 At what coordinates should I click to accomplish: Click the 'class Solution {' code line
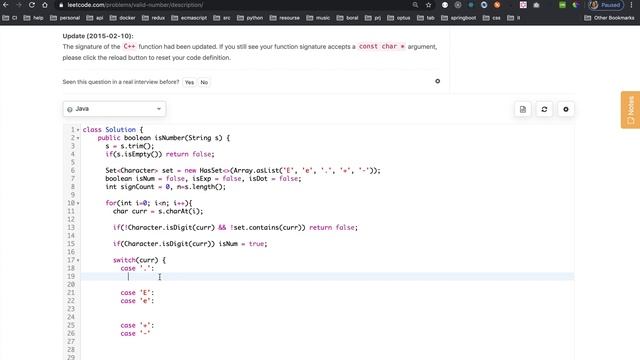coord(113,129)
